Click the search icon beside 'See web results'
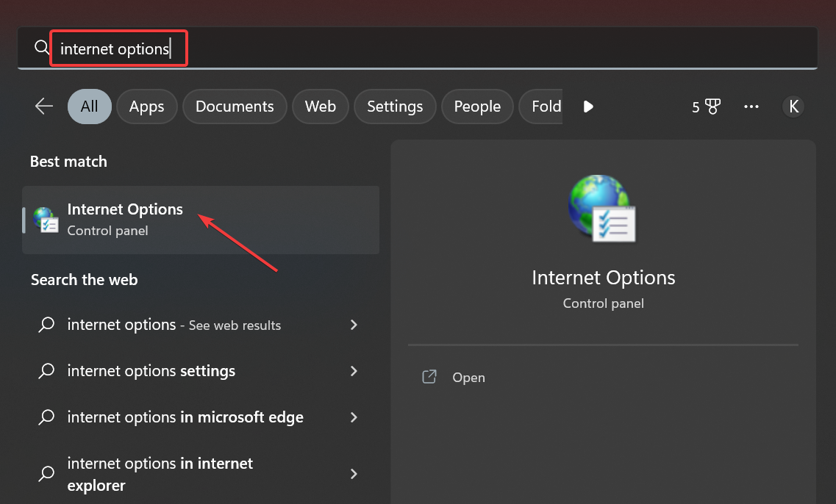 pyautogui.click(x=46, y=325)
